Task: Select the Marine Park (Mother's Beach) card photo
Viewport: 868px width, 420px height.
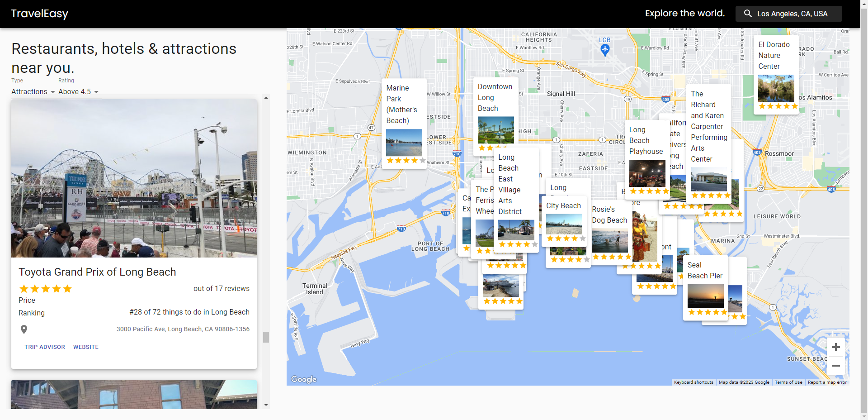Action: 404,142
